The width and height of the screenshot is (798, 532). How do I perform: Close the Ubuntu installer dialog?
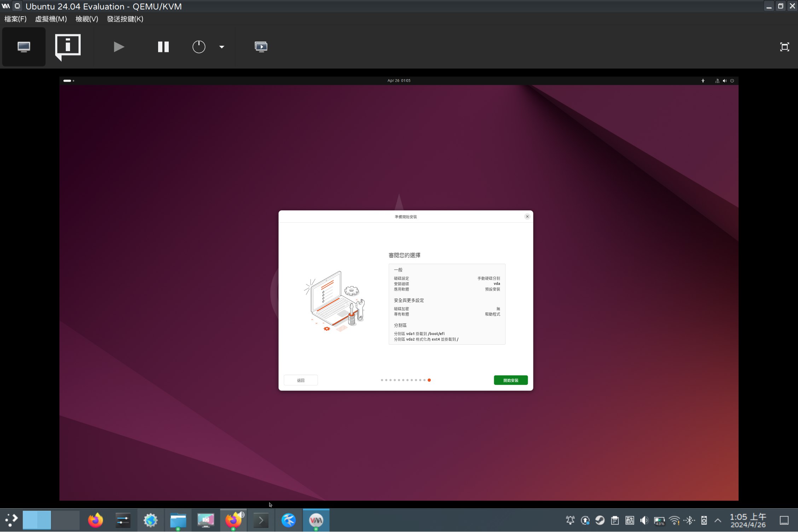(x=527, y=216)
